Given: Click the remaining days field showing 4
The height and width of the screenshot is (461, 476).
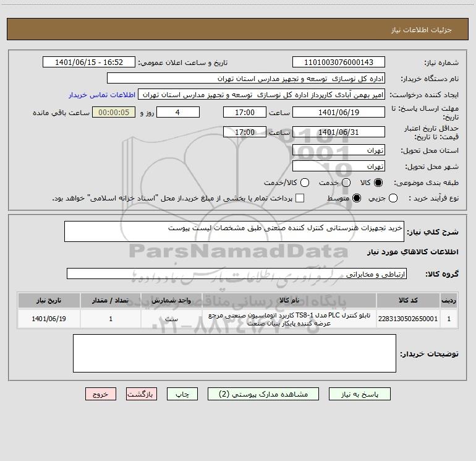Looking at the screenshot, I should tap(178, 112).
